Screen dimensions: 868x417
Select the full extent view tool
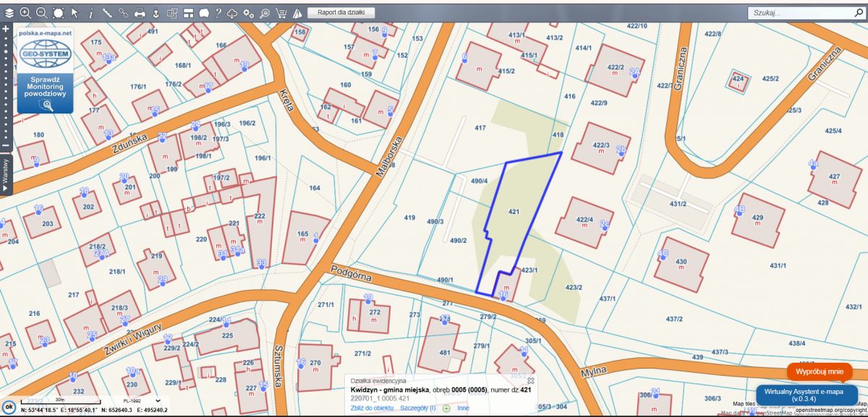click(58, 12)
